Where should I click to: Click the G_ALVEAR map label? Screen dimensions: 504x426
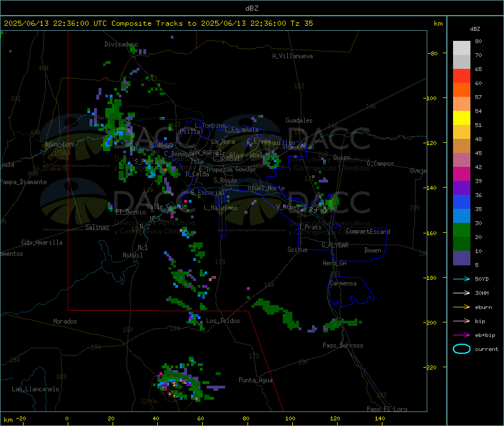pos(335,245)
